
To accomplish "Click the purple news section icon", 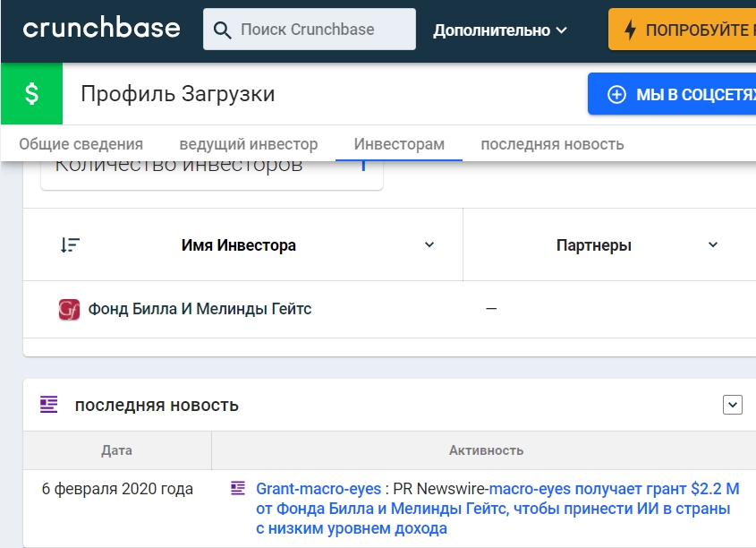I will [x=48, y=404].
